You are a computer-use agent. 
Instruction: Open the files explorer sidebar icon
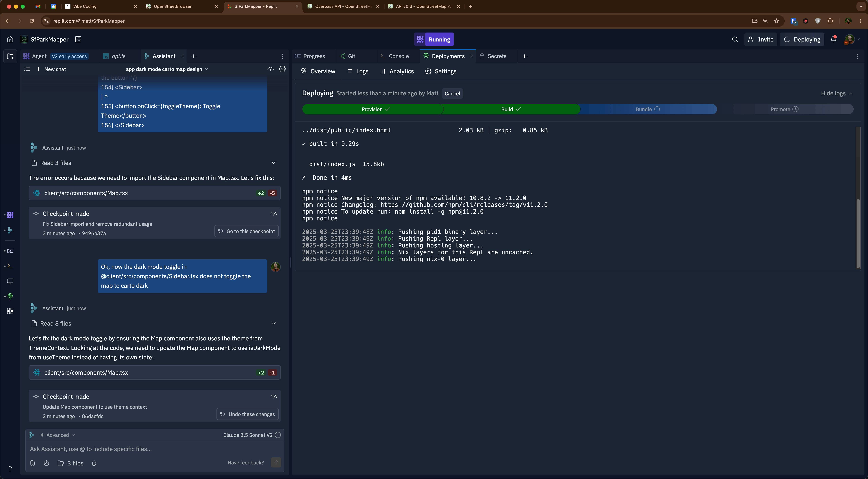point(10,57)
